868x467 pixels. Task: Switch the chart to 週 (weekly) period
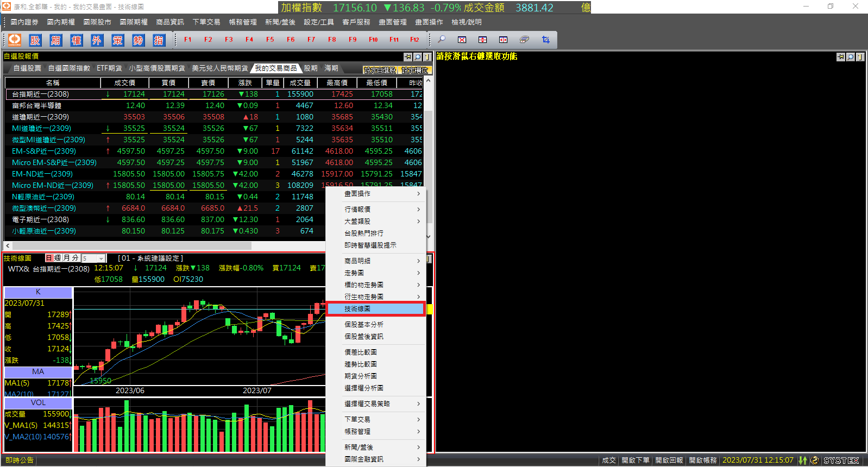coord(58,258)
